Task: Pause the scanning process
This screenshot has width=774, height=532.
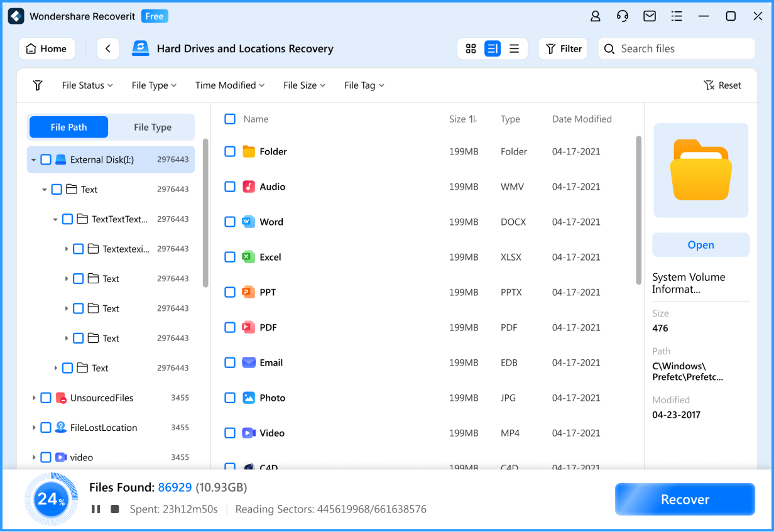Action: pos(95,509)
